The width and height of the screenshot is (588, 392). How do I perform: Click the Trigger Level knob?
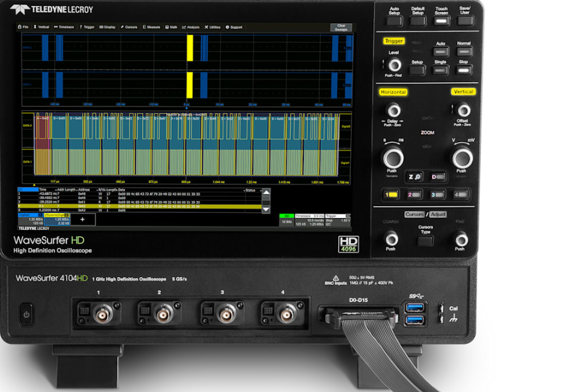click(x=394, y=64)
